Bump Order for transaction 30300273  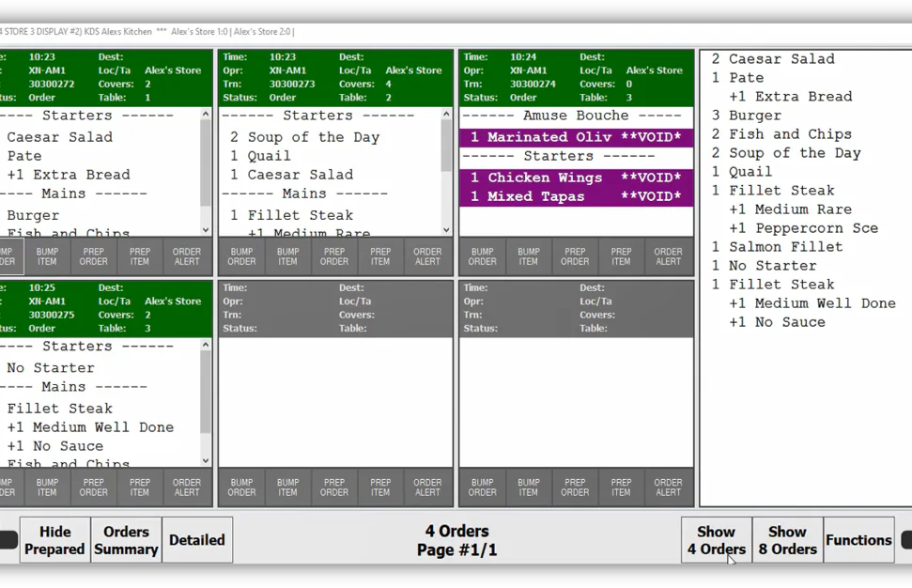[x=241, y=256]
